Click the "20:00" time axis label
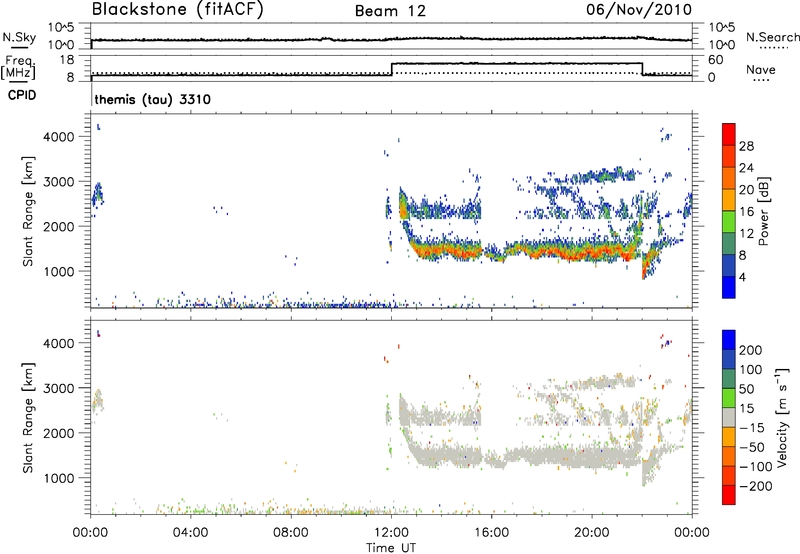The image size is (800, 554). pyautogui.click(x=592, y=533)
